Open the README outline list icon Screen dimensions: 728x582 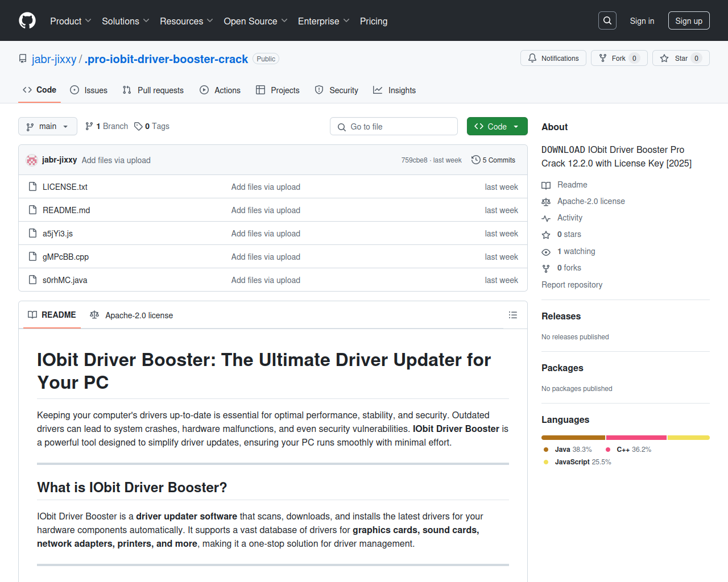point(513,315)
